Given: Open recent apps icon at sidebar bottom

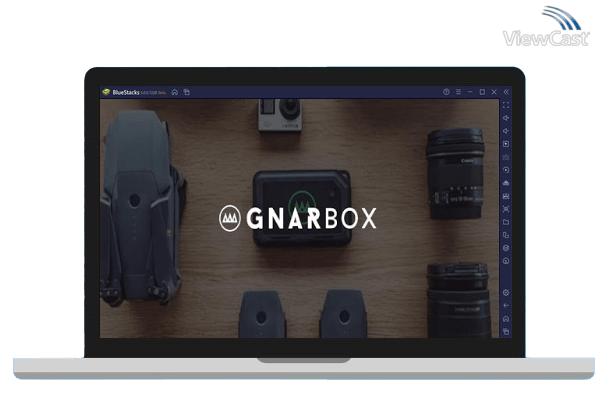Looking at the screenshot, I should 506,331.
